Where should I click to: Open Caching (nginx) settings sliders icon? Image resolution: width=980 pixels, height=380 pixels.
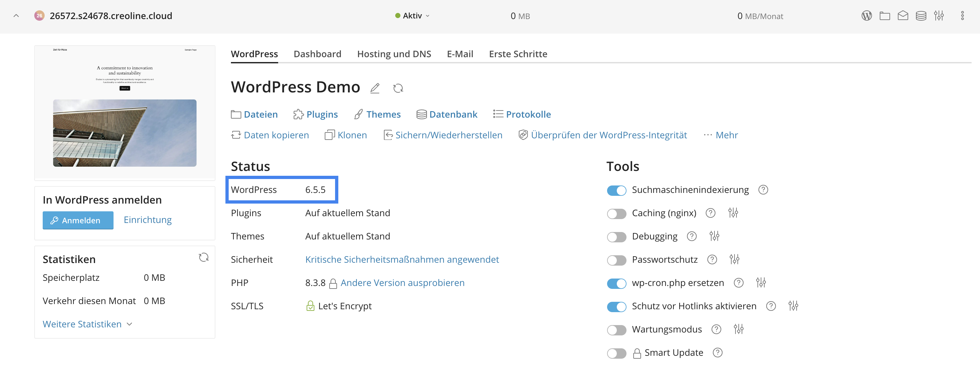[733, 213]
